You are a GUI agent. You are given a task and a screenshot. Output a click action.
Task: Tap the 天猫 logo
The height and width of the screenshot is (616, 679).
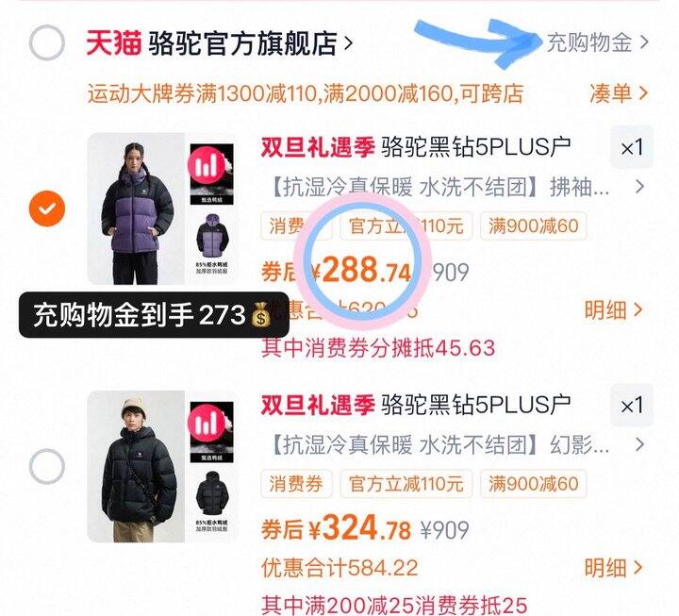(x=113, y=42)
